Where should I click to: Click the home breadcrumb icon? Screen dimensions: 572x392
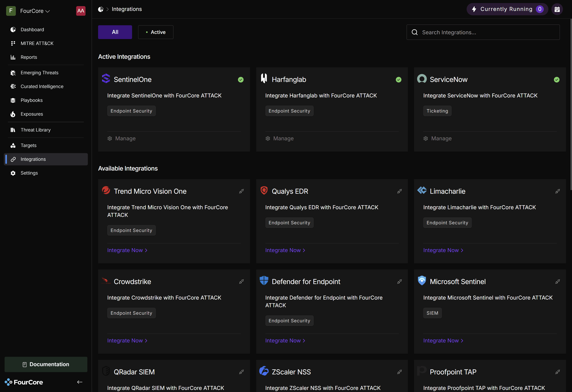coord(101,9)
